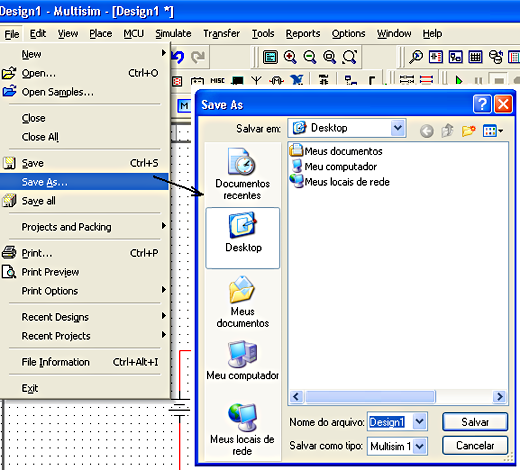Click the Component Wizard transfer icon
Screen dimensions: 520x470
tap(496, 57)
